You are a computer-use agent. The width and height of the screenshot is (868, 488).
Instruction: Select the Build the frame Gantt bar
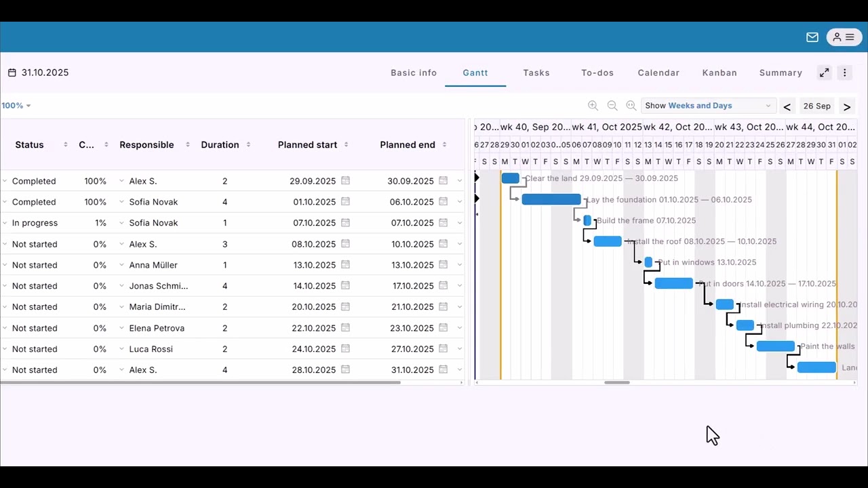pyautogui.click(x=587, y=220)
